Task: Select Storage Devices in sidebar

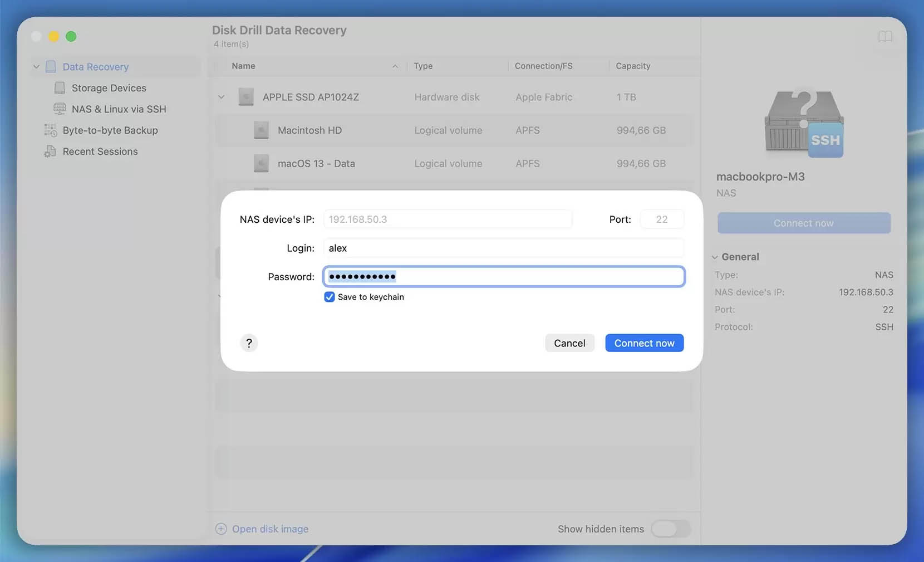Action: coord(109,88)
